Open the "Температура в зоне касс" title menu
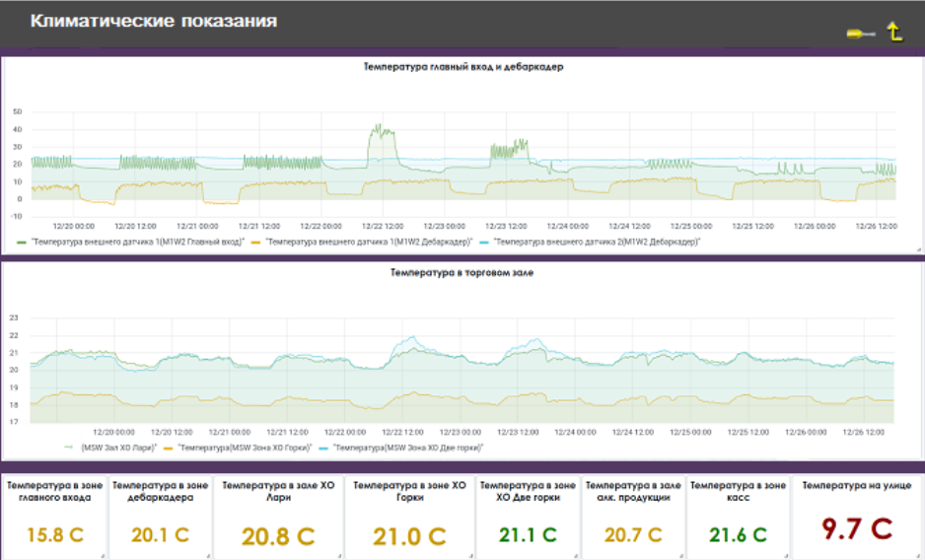The width and height of the screenshot is (925, 560). pos(738,491)
